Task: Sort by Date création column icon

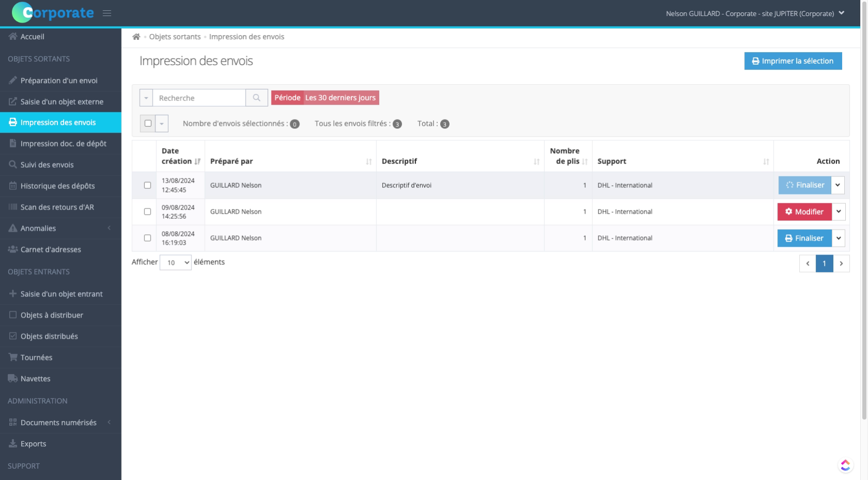Action: pyautogui.click(x=197, y=161)
